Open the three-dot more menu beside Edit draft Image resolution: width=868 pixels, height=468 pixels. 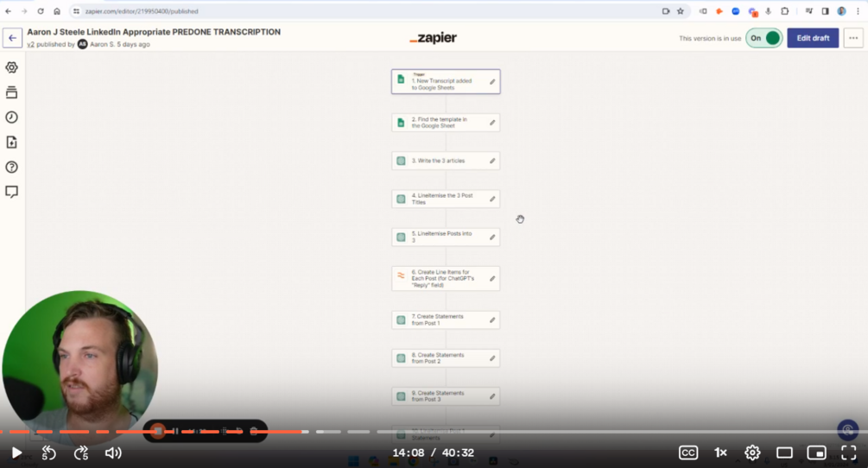click(853, 38)
